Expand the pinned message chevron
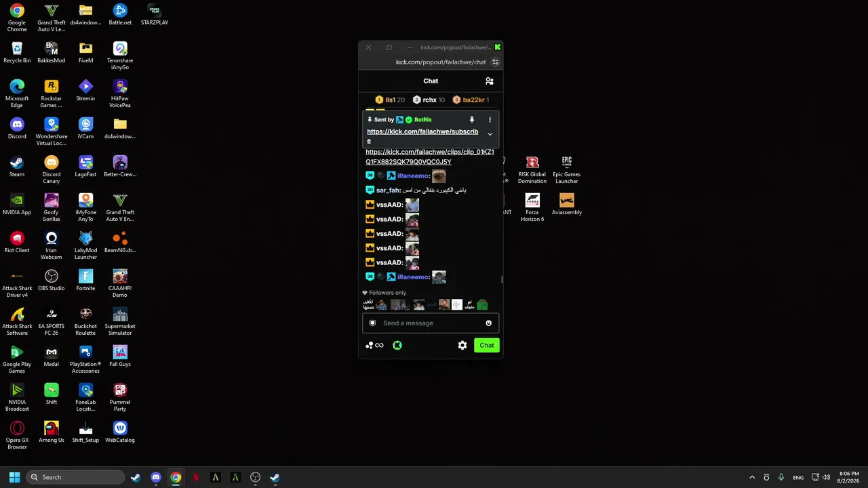The image size is (868, 488). coord(490,134)
